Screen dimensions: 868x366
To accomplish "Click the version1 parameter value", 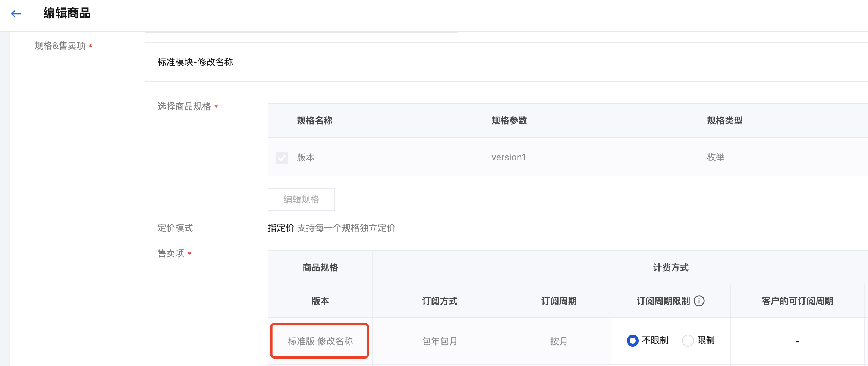I will [x=508, y=157].
